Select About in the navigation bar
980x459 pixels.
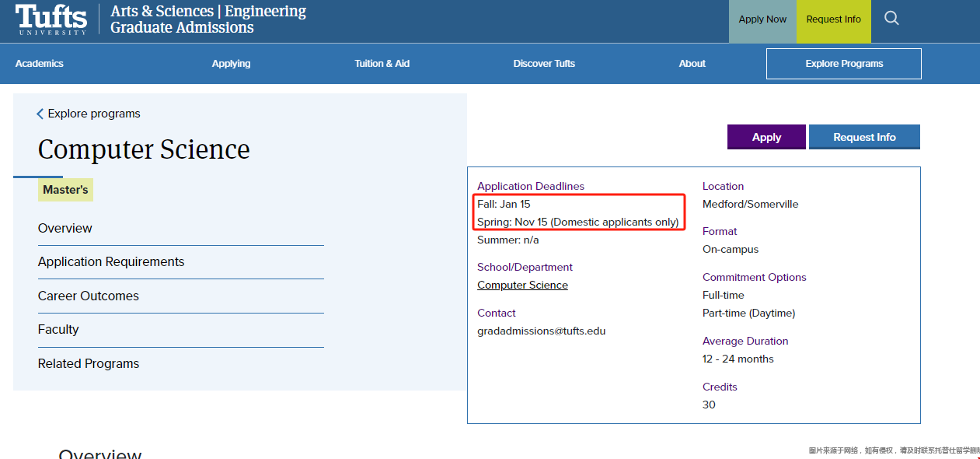(x=692, y=64)
